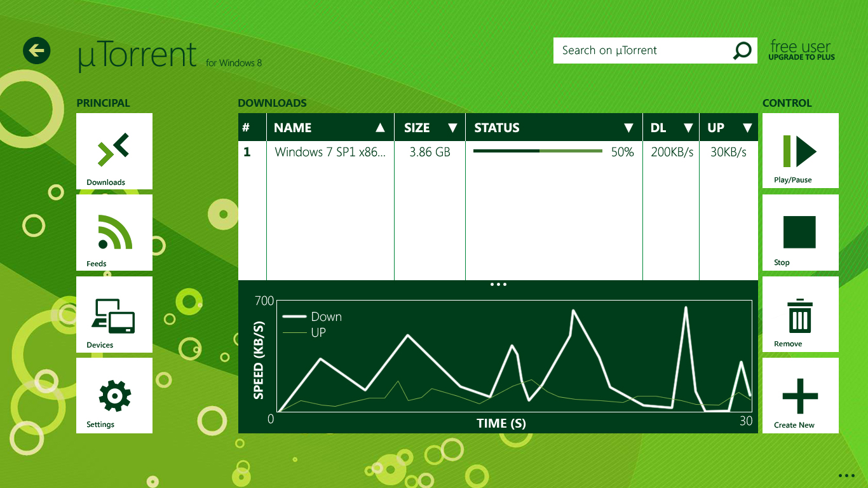
Task: Open the SIZE column sort arrow
Action: click(452, 128)
